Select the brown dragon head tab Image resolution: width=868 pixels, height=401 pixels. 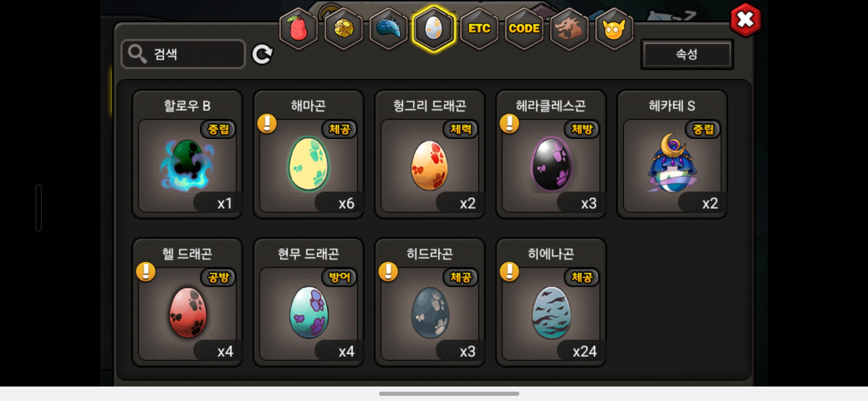pos(569,29)
